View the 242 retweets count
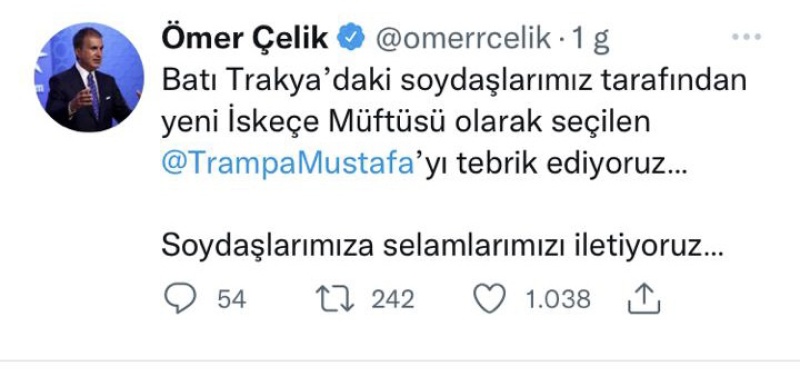800x376 pixels. [x=392, y=299]
